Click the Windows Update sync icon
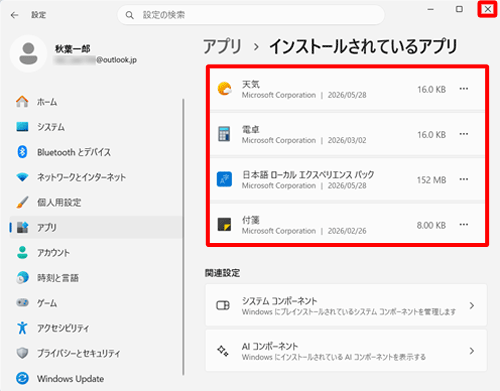The width and height of the screenshot is (500, 391). (x=22, y=378)
